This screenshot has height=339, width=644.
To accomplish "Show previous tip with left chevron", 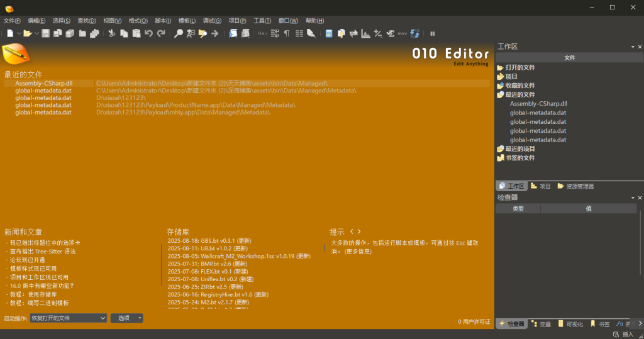I will (352, 231).
